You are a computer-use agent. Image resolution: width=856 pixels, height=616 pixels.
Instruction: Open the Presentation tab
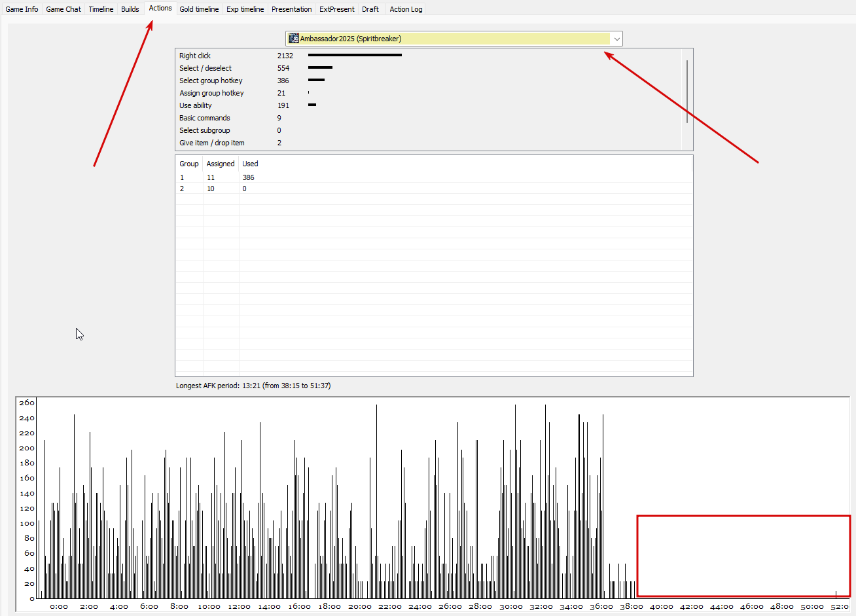point(292,9)
